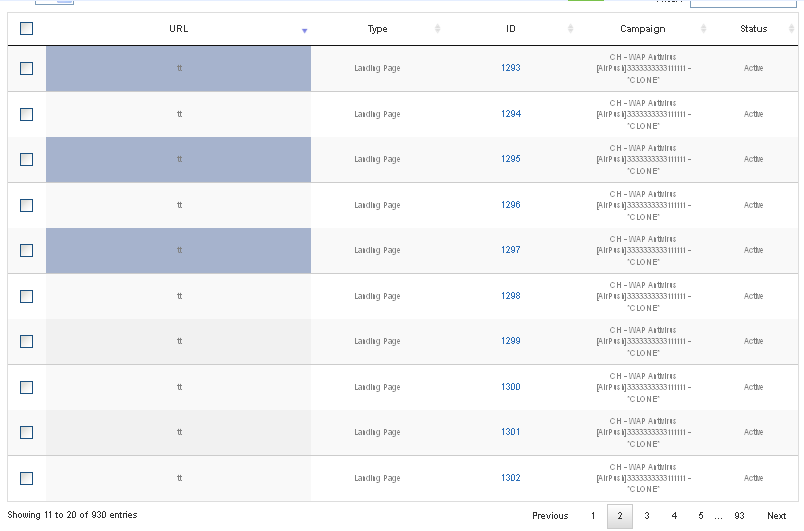Click the URL column header label
The image size is (804, 531).
(178, 29)
